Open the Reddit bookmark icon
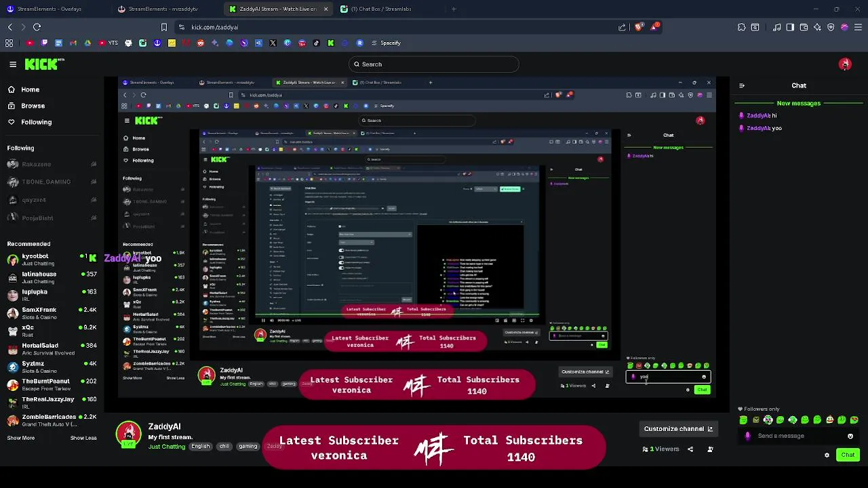The image size is (868, 488). tap(200, 43)
